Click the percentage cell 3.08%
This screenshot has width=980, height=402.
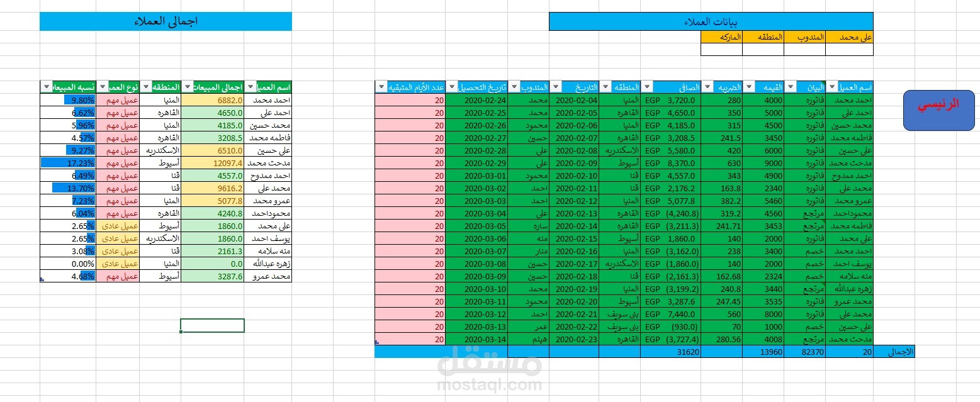point(68,251)
